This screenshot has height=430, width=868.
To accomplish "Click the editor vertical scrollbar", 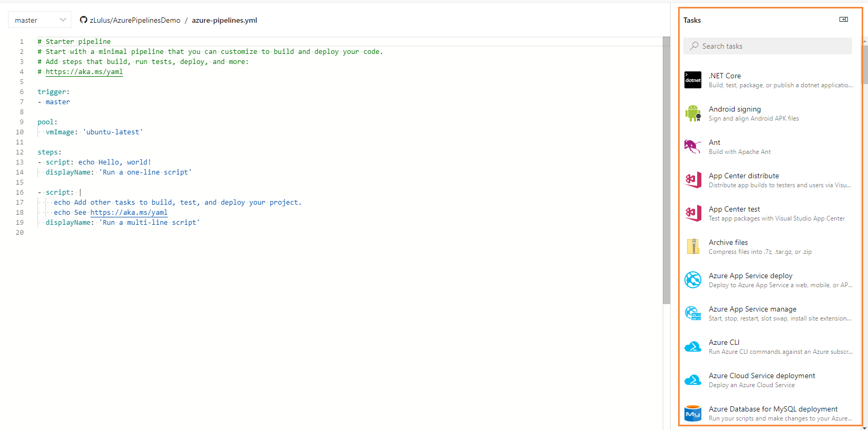I will pos(666,170).
